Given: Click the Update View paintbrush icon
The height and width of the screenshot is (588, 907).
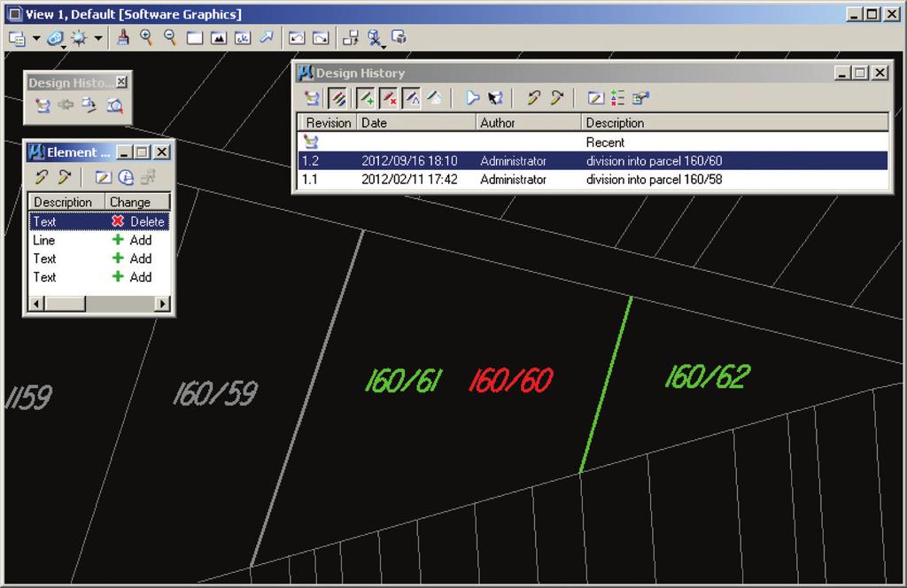Looking at the screenshot, I should click(x=122, y=38).
